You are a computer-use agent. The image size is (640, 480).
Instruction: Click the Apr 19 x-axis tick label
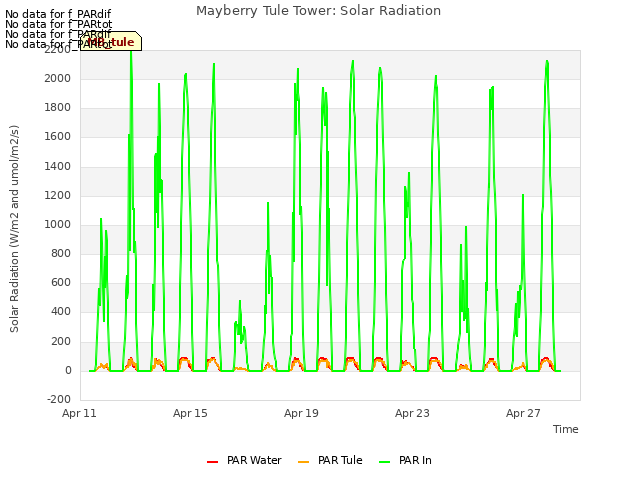301,413
